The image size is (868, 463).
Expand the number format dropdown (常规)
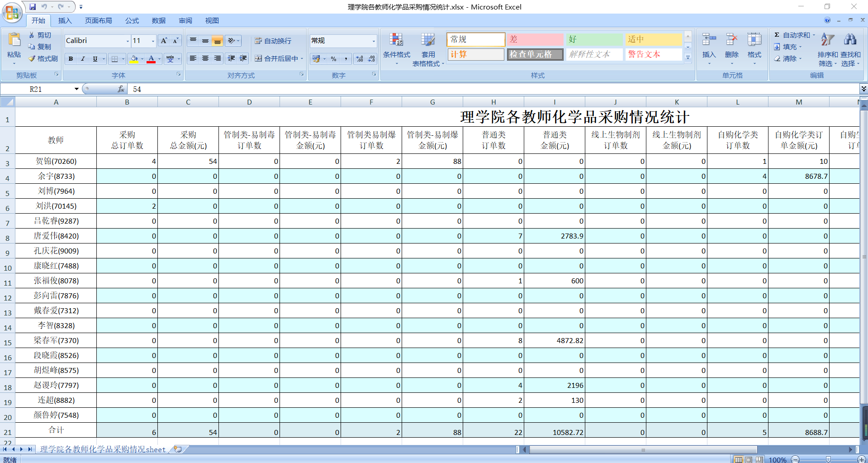pos(374,41)
